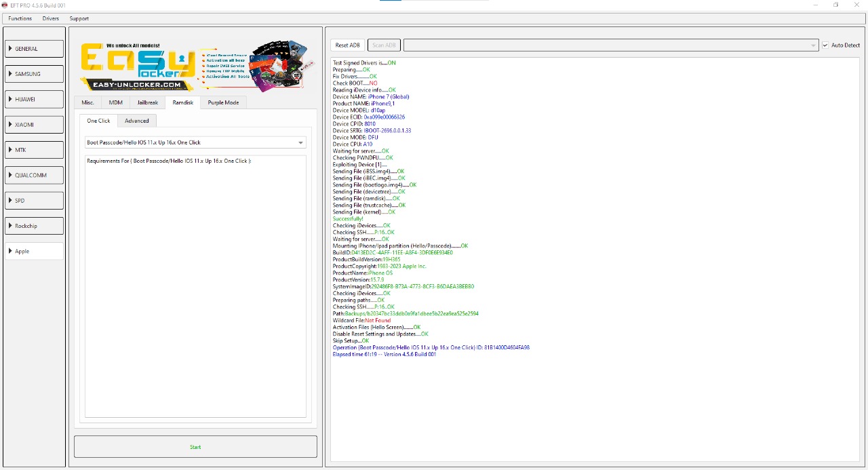Click the 'Sending File (iBSS.img4)' log line

(x=368, y=172)
